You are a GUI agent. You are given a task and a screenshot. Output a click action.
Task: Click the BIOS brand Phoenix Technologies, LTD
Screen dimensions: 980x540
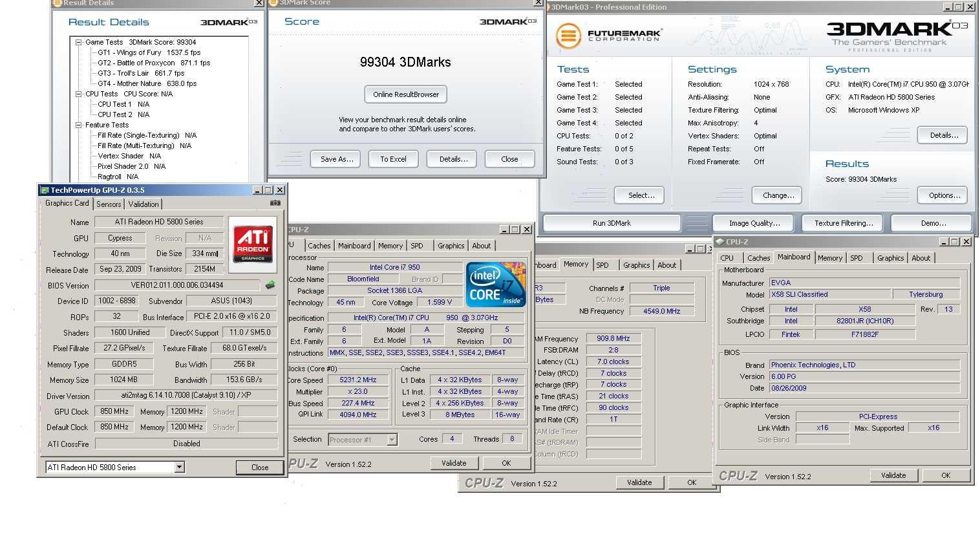(864, 365)
